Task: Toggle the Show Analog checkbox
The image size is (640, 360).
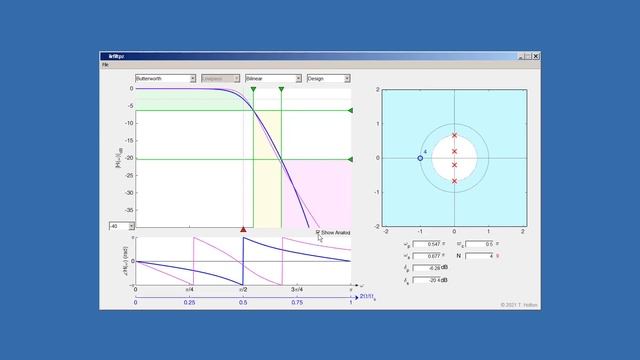Action: click(x=318, y=232)
